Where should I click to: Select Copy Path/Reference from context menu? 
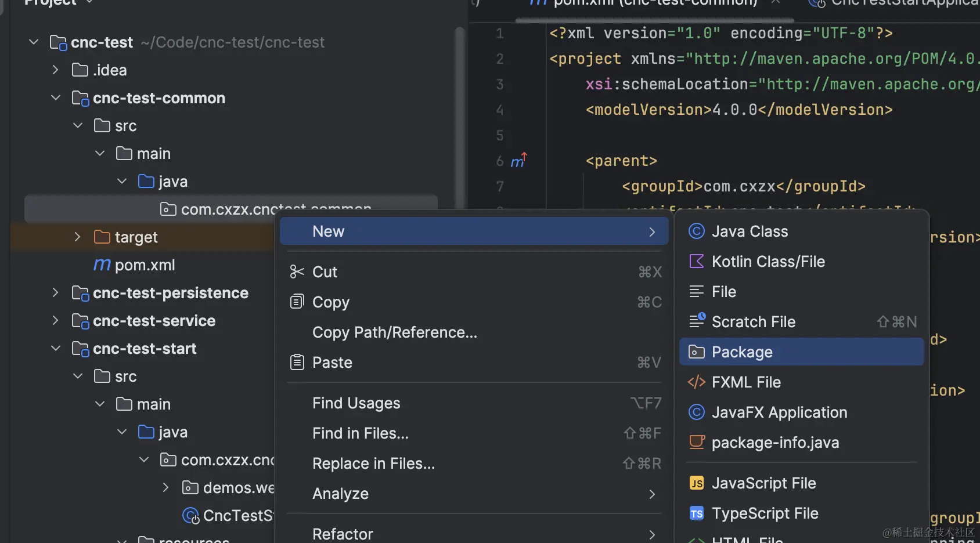tap(394, 332)
